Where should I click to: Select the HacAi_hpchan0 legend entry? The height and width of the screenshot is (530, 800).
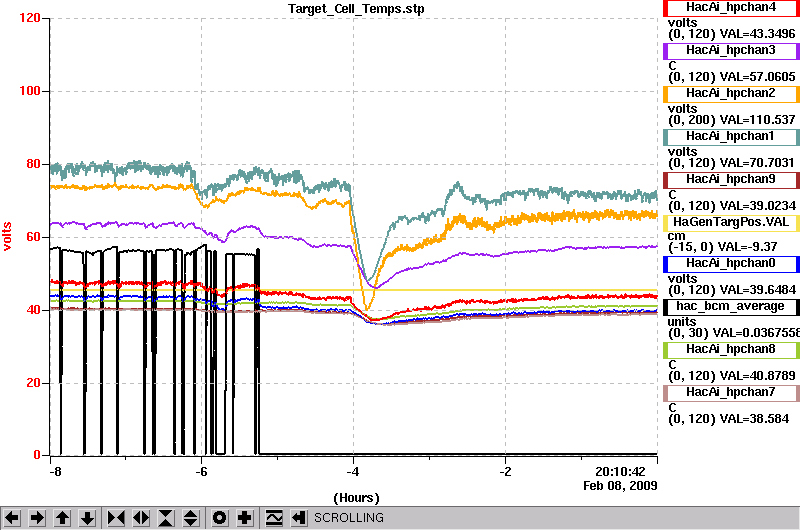click(731, 264)
